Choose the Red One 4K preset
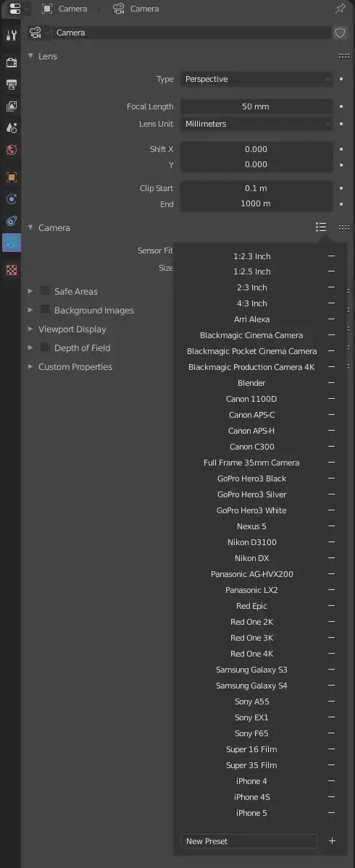The width and height of the screenshot is (355, 868). (251, 654)
